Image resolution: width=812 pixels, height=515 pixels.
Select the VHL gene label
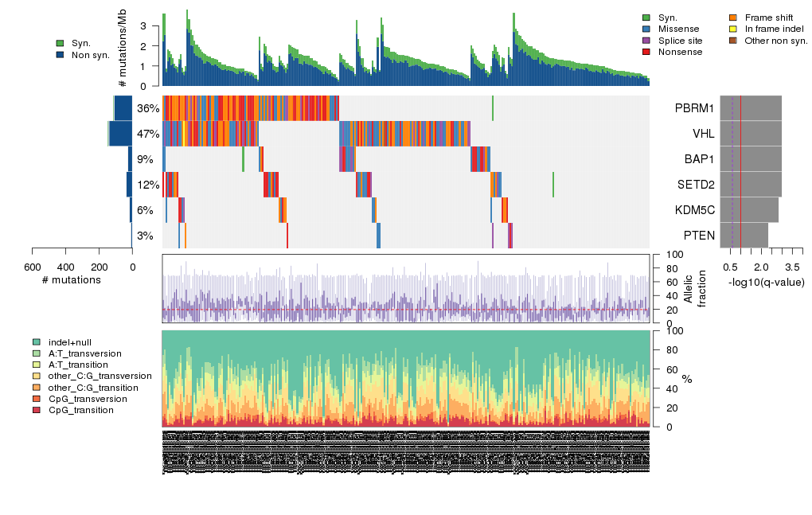click(703, 134)
